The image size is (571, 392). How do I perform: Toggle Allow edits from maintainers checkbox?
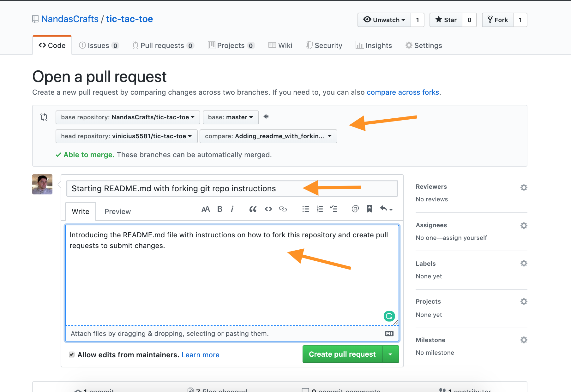(72, 354)
